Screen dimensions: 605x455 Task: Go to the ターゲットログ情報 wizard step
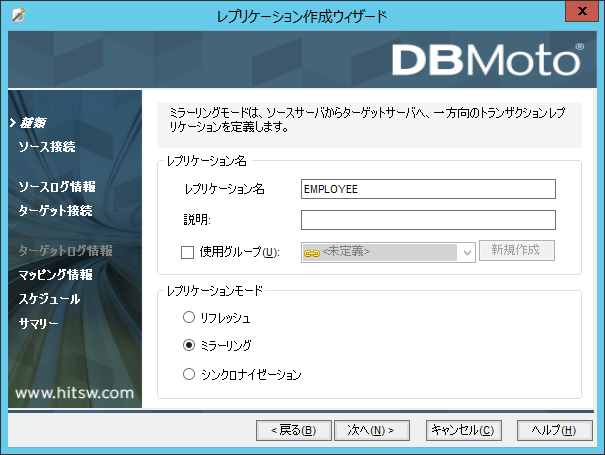[65, 251]
